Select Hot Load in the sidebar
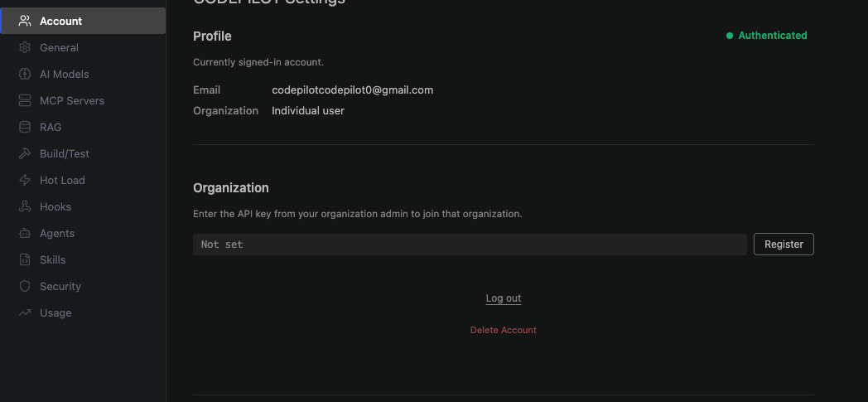Viewport: 868px width, 402px height. tap(83, 181)
